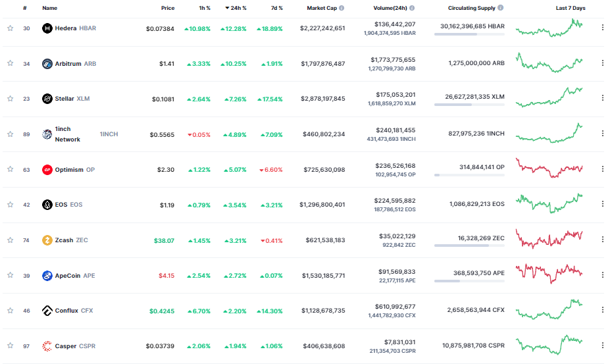Show Market Cap info tooltip icon

(342, 8)
